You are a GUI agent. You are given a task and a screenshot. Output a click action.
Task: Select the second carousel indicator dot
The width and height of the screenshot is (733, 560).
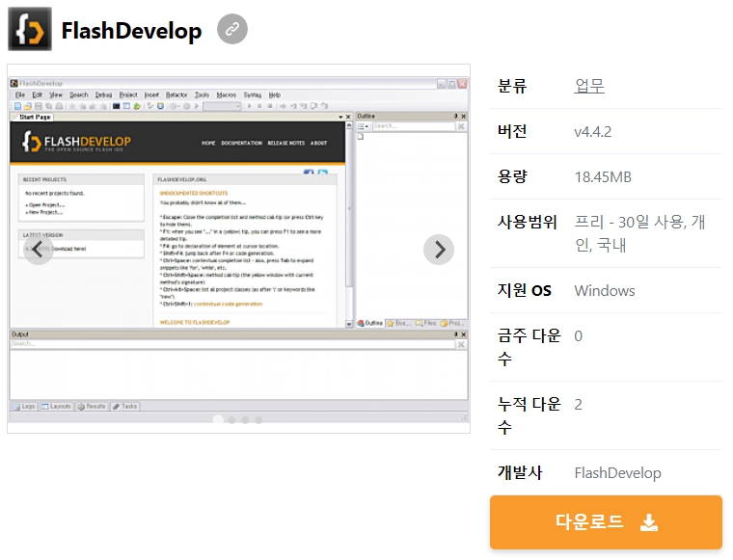tap(231, 420)
